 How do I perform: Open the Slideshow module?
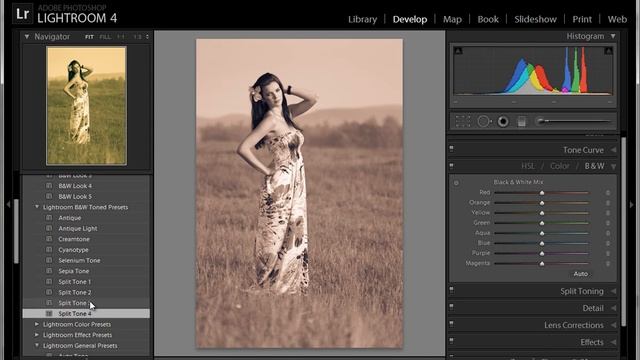[535, 19]
